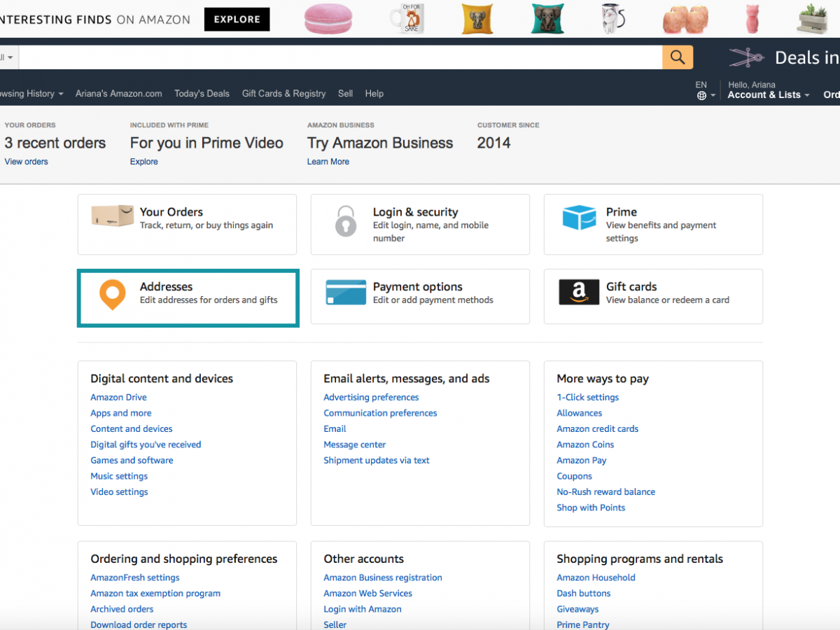The width and height of the screenshot is (840, 630).
Task: Click the Payment options credit card icon
Action: pos(346,293)
